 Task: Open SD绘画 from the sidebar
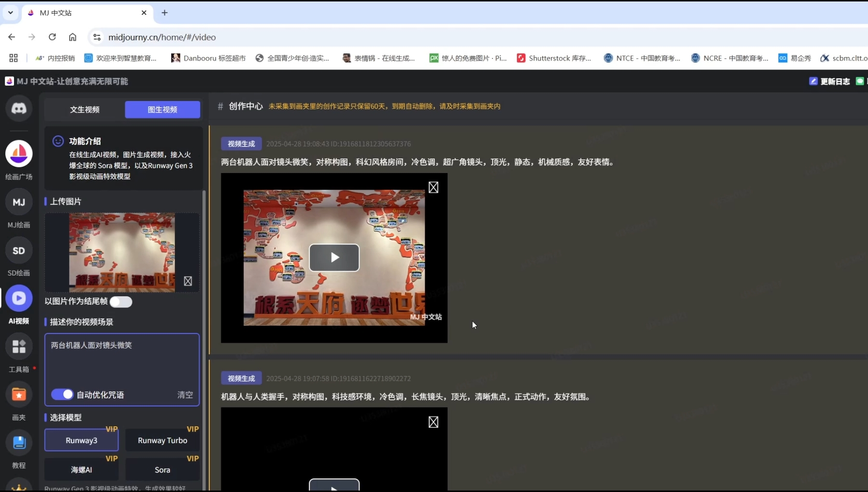click(19, 250)
